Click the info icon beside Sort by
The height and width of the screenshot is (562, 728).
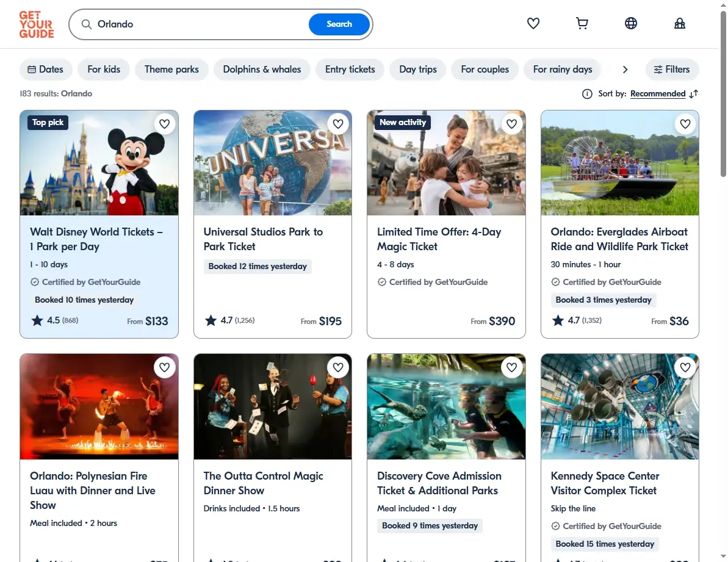[587, 94]
